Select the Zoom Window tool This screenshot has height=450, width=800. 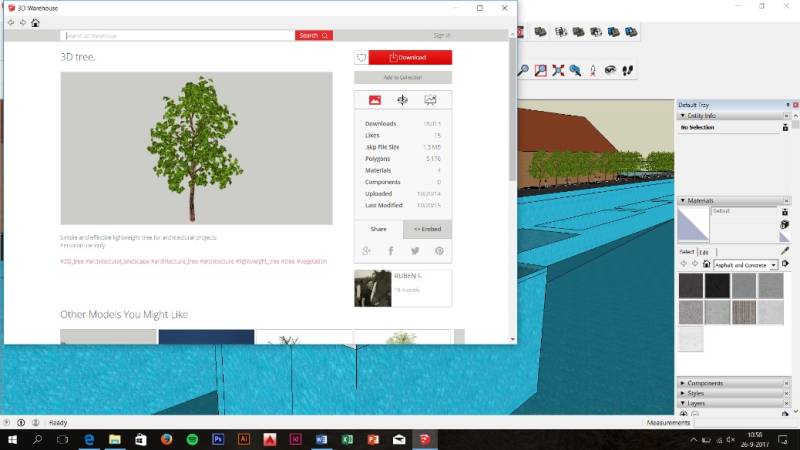pyautogui.click(x=541, y=70)
